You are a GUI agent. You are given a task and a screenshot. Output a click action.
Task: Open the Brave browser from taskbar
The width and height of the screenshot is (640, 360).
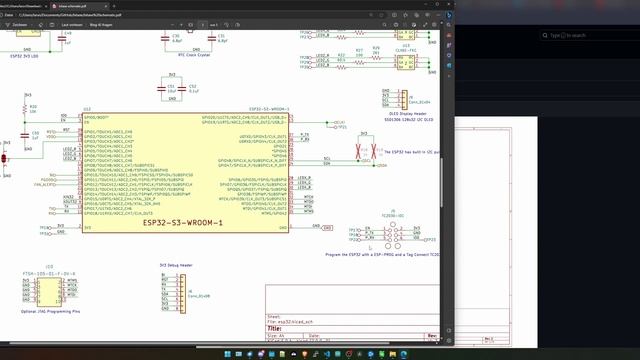coord(305,354)
